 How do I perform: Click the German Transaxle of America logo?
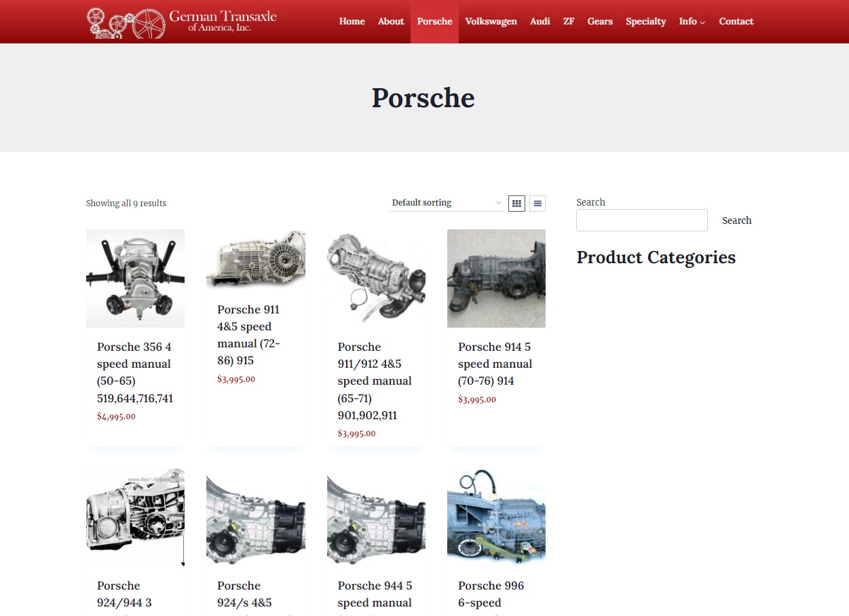(x=182, y=22)
